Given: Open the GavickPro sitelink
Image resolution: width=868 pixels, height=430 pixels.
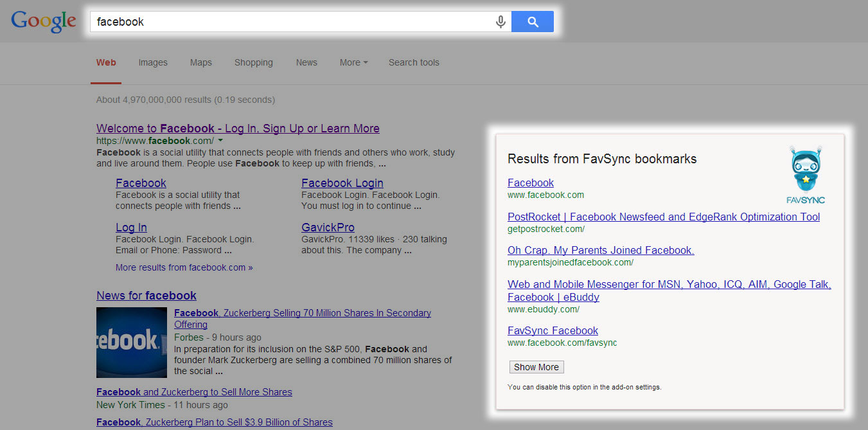Looking at the screenshot, I should [x=328, y=228].
